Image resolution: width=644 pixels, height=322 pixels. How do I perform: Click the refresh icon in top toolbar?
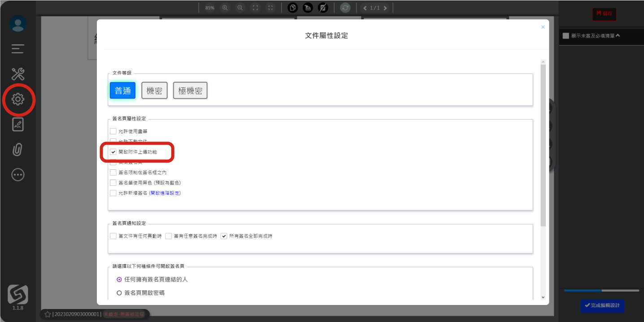click(x=345, y=8)
